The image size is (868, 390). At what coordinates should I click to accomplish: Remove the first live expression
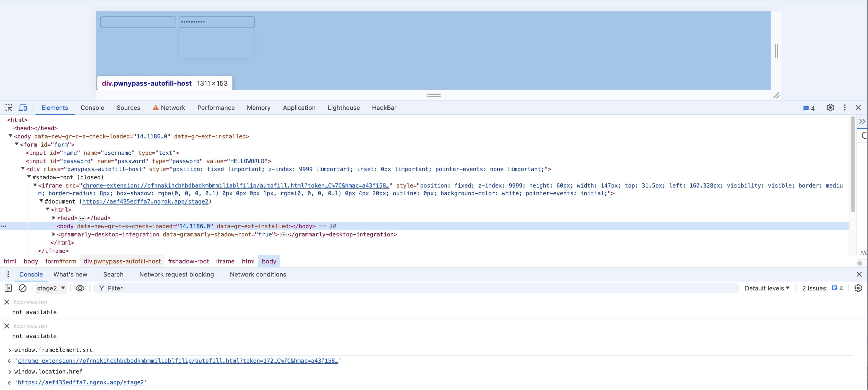point(7,302)
